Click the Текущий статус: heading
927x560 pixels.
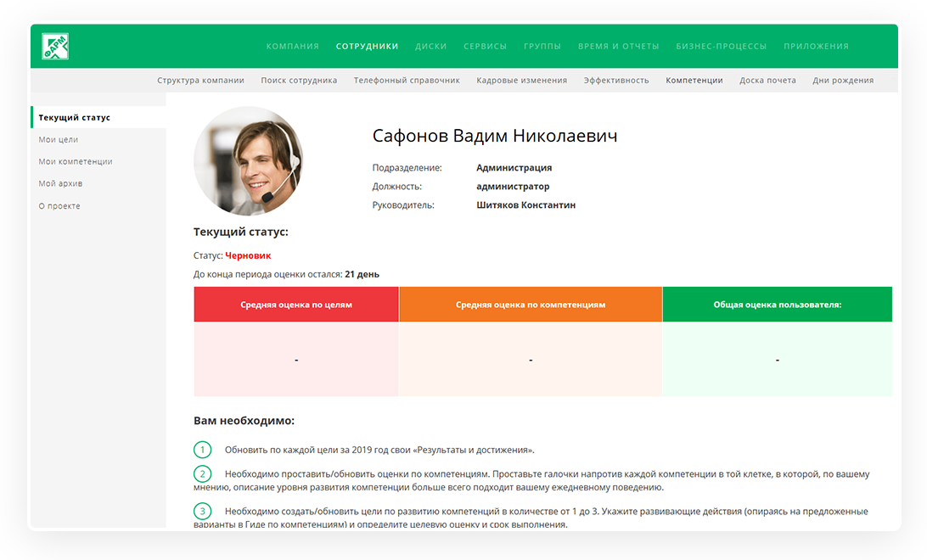point(240,232)
